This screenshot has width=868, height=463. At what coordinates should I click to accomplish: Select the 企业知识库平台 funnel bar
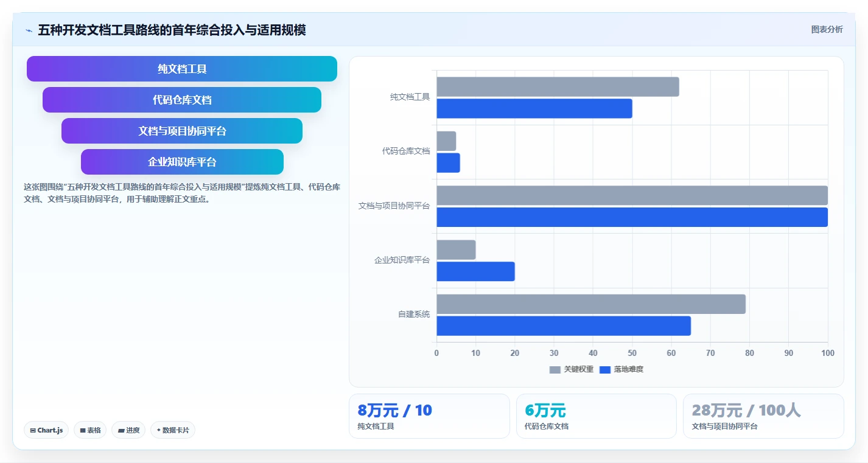(x=182, y=162)
